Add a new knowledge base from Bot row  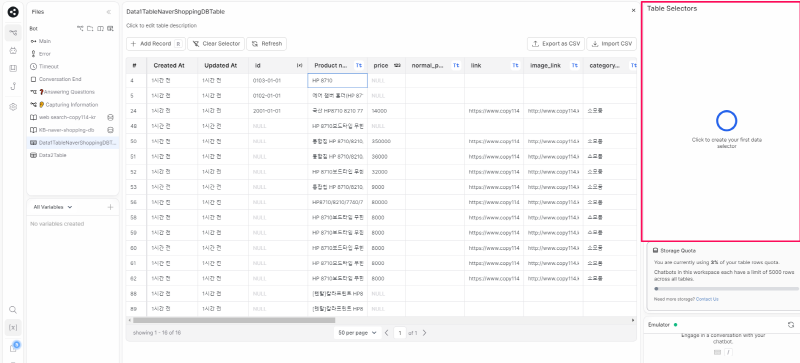pos(101,29)
